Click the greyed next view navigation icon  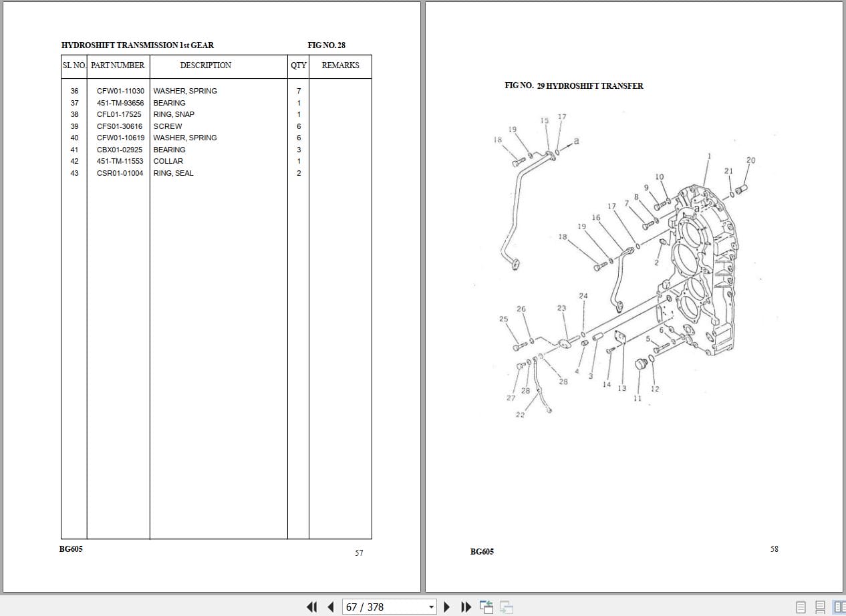tap(507, 607)
